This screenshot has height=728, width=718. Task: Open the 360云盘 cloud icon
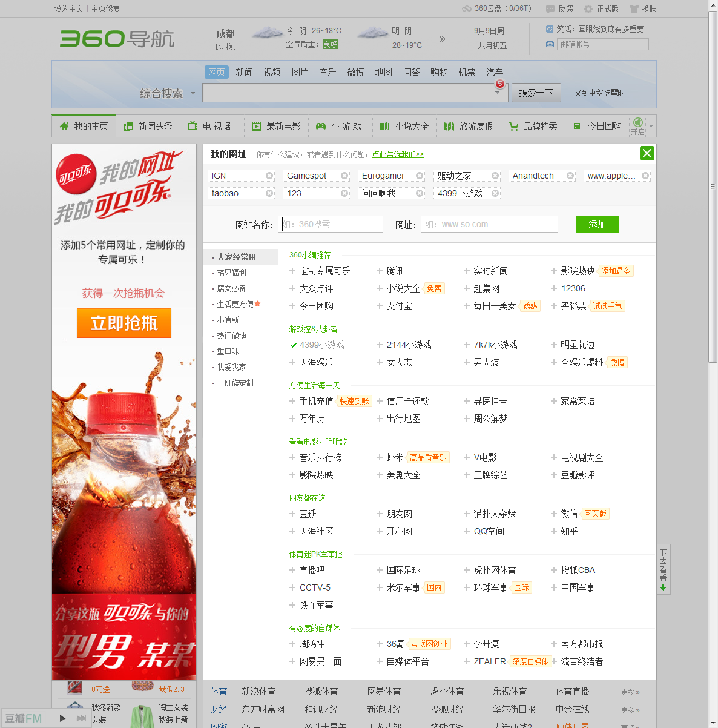(x=467, y=9)
